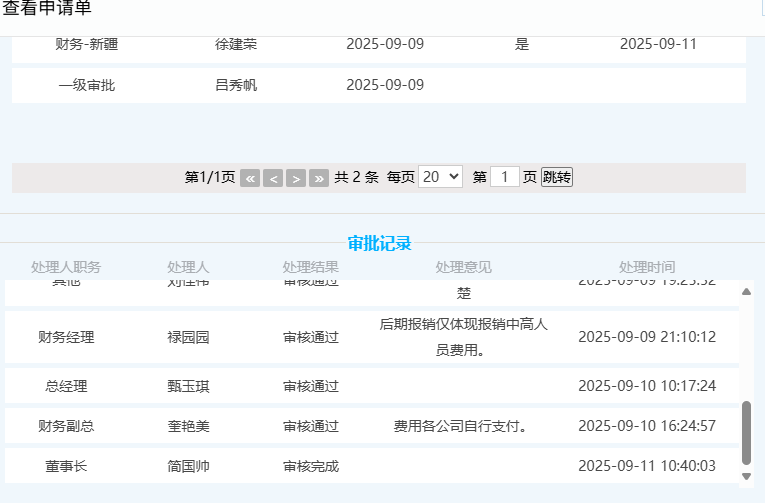Click the next page arrow button
Image resolution: width=765 pixels, height=503 pixels.
[296, 178]
